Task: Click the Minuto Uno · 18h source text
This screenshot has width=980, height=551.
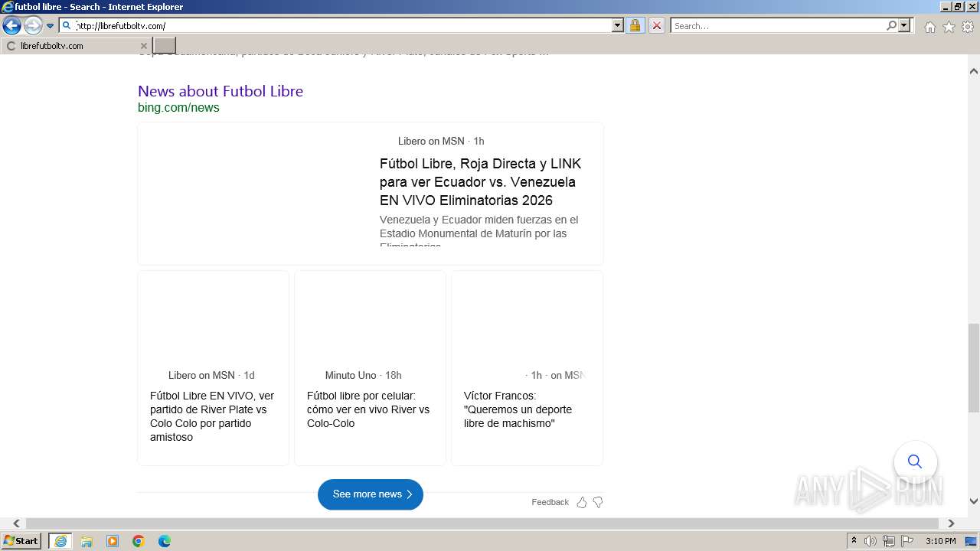Action: click(x=363, y=376)
